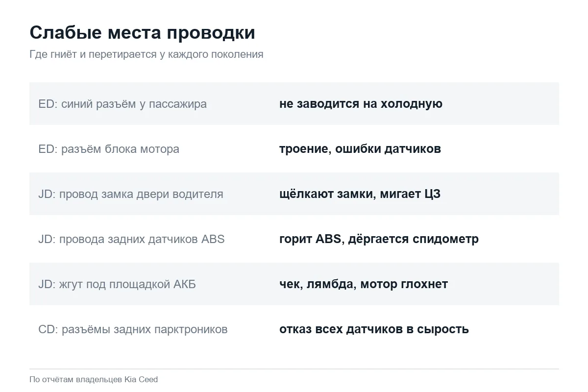This screenshot has width=588, height=392.
Task: Click 'JD: провода задних датчиков ABS' label
Action: (131, 239)
